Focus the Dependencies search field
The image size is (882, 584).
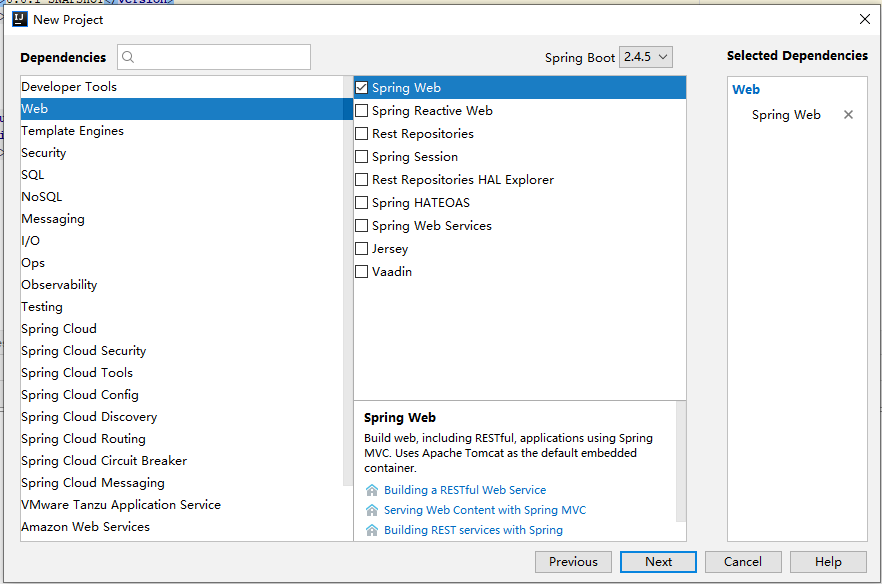coord(214,57)
